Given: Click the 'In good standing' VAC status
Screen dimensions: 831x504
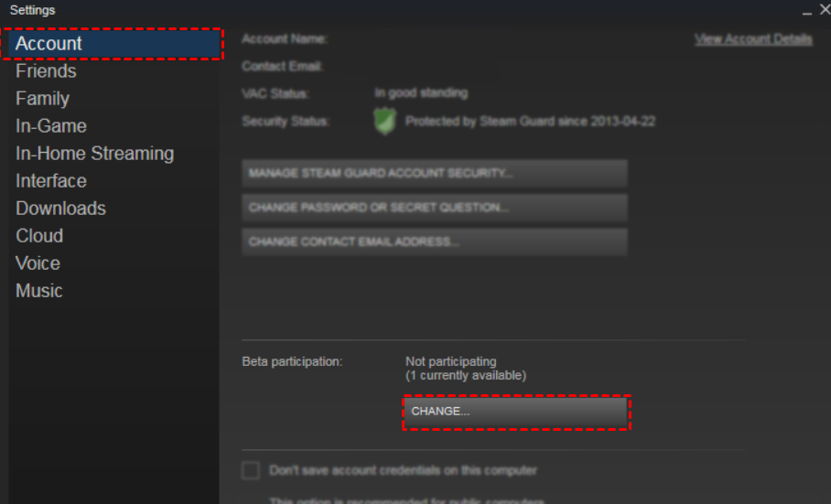Looking at the screenshot, I should pyautogui.click(x=421, y=93).
